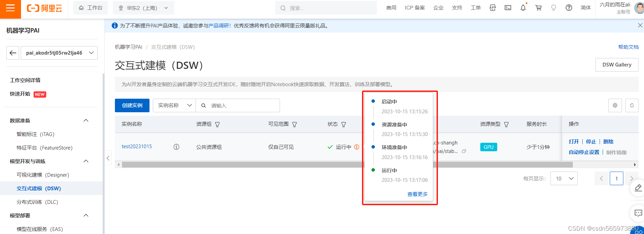Open the API debug icon in top bar
The height and width of the screenshot is (234, 644).
(x=492, y=8)
